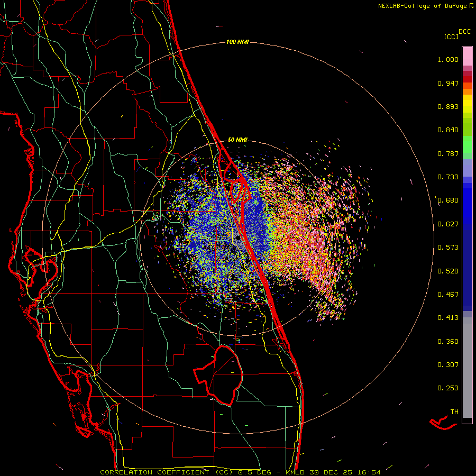This screenshot has height=476, width=476.
Task: Pick the lavender segment of the color scale
Action: [467, 168]
